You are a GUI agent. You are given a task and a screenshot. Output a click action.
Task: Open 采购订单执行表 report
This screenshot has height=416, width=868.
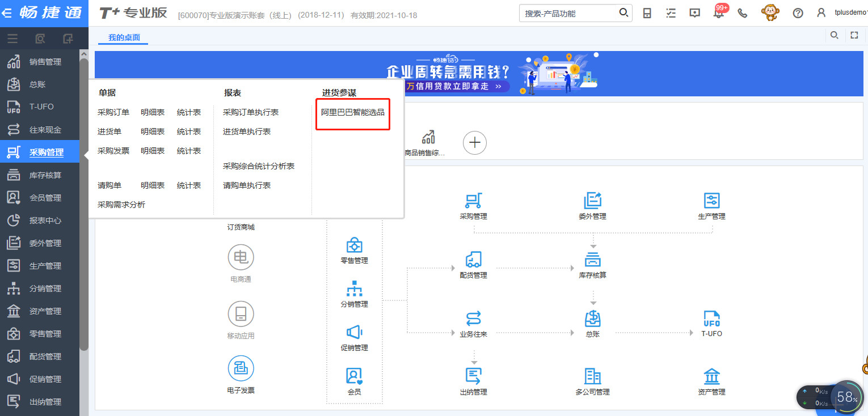251,112
